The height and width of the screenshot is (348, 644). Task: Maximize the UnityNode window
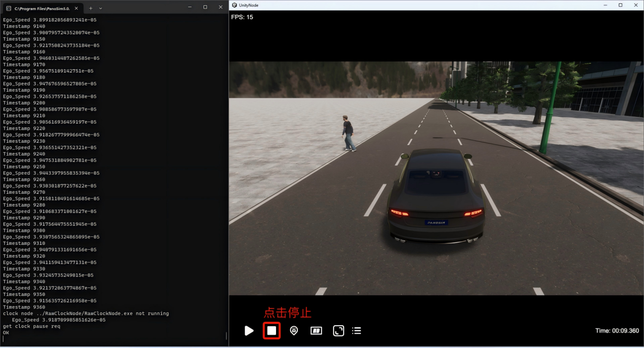point(620,5)
